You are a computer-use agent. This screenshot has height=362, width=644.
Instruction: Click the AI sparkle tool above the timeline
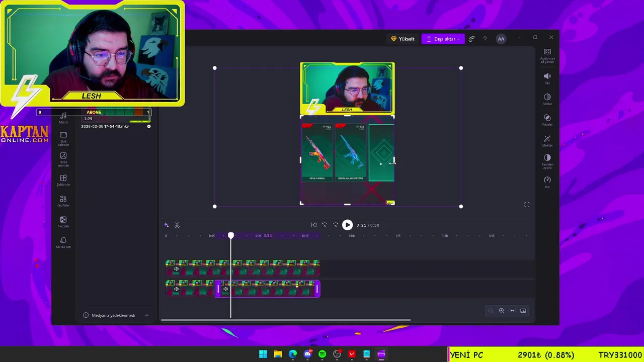tap(167, 225)
